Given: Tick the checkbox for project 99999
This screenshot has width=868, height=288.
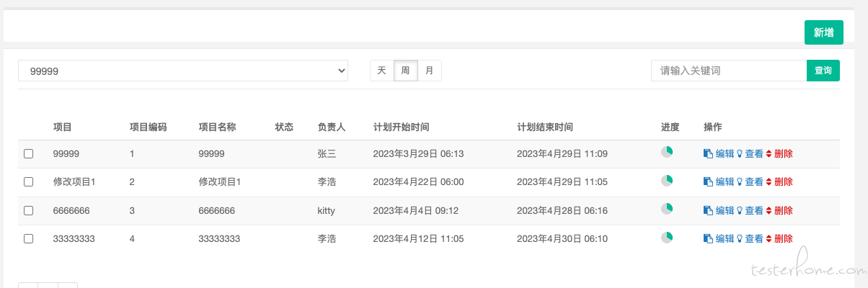Looking at the screenshot, I should coord(29,153).
